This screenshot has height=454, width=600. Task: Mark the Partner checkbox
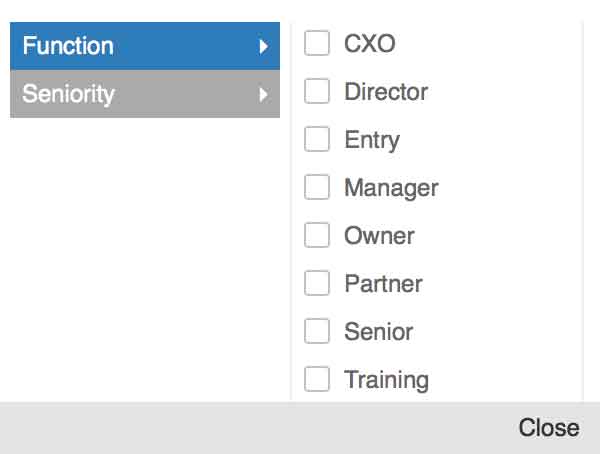click(x=317, y=284)
